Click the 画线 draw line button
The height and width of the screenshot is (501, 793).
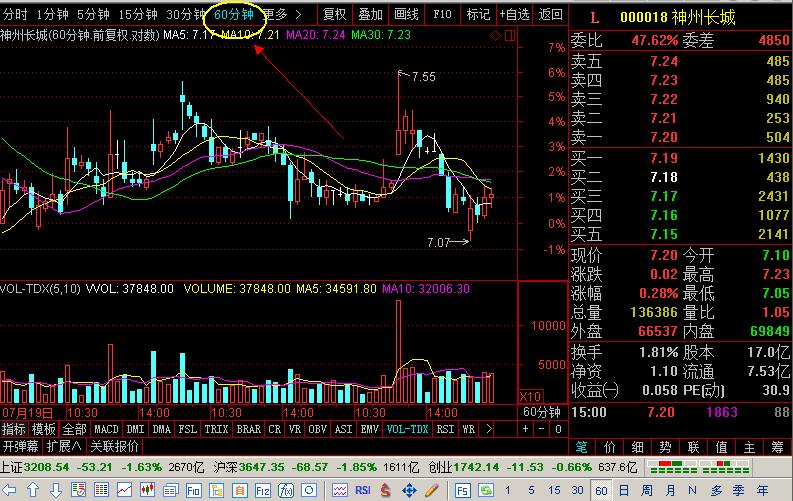point(406,14)
